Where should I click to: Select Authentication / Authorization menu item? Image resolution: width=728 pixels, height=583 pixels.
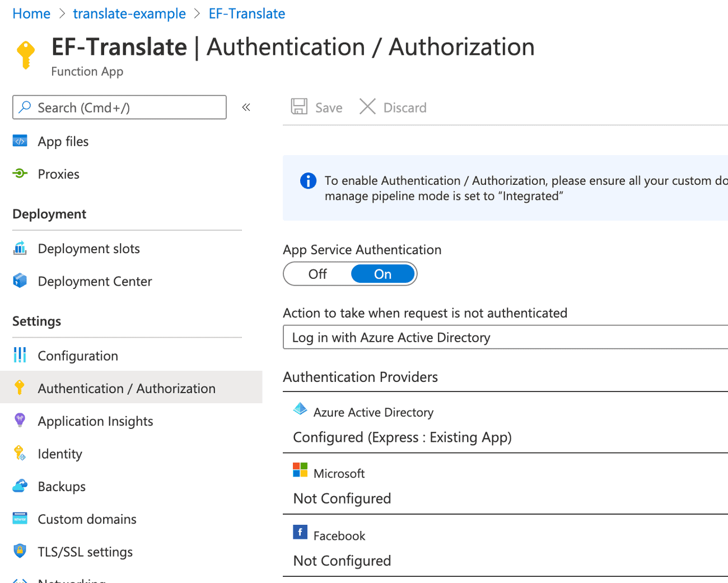tap(127, 388)
